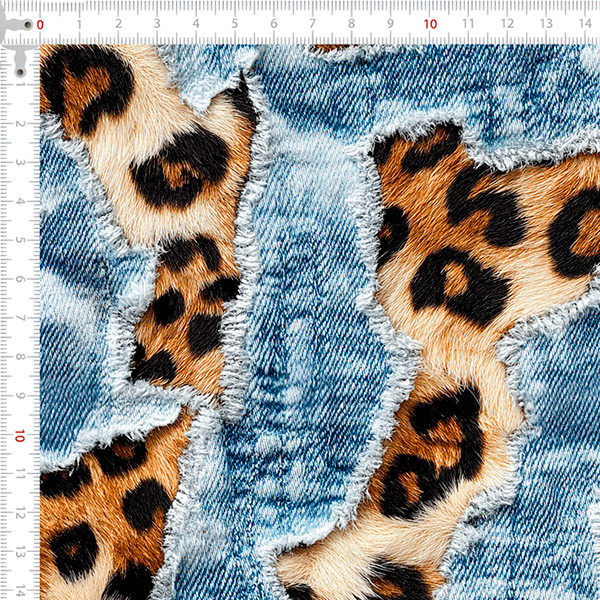Screen dimensions: 600x600
Task: Select the 2 mark on the vertical ruler
Action: [20, 123]
